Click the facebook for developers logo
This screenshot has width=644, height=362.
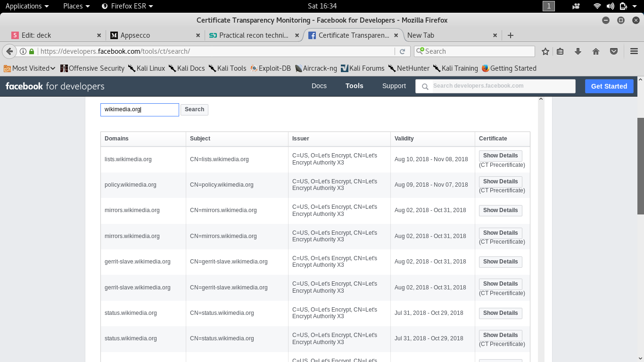click(55, 86)
